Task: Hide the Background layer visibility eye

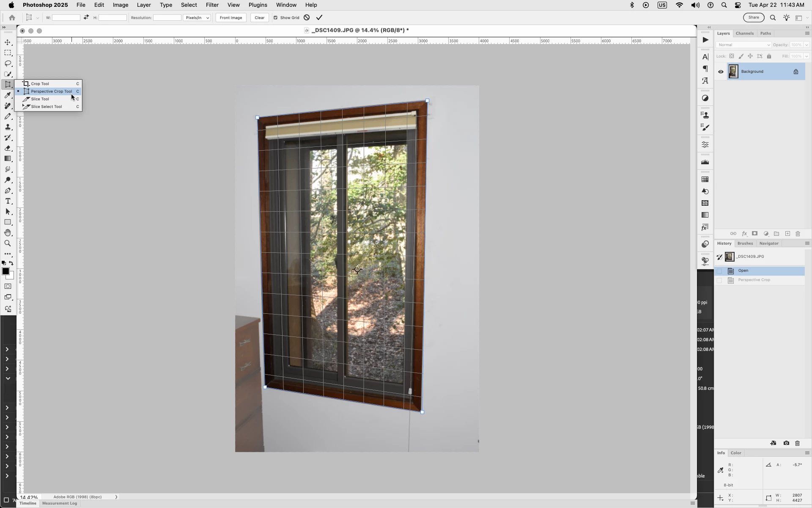Action: [721, 72]
